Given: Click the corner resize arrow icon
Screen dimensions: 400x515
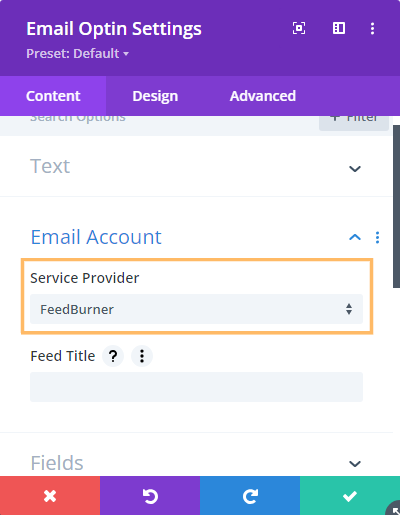Looking at the screenshot, I should 394,509.
